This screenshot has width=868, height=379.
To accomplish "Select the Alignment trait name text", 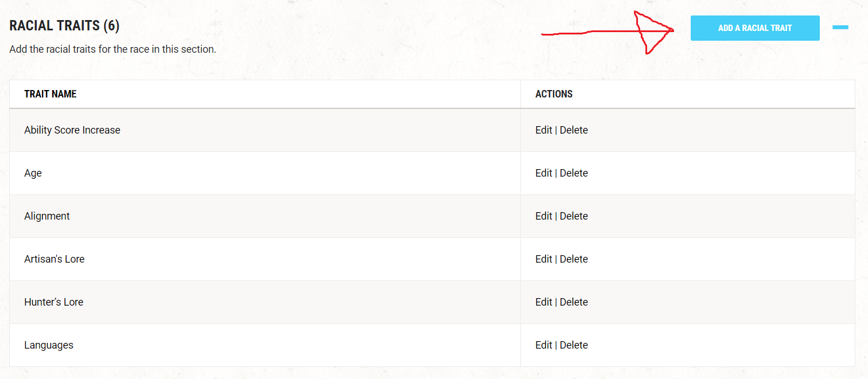I will pyautogui.click(x=47, y=216).
